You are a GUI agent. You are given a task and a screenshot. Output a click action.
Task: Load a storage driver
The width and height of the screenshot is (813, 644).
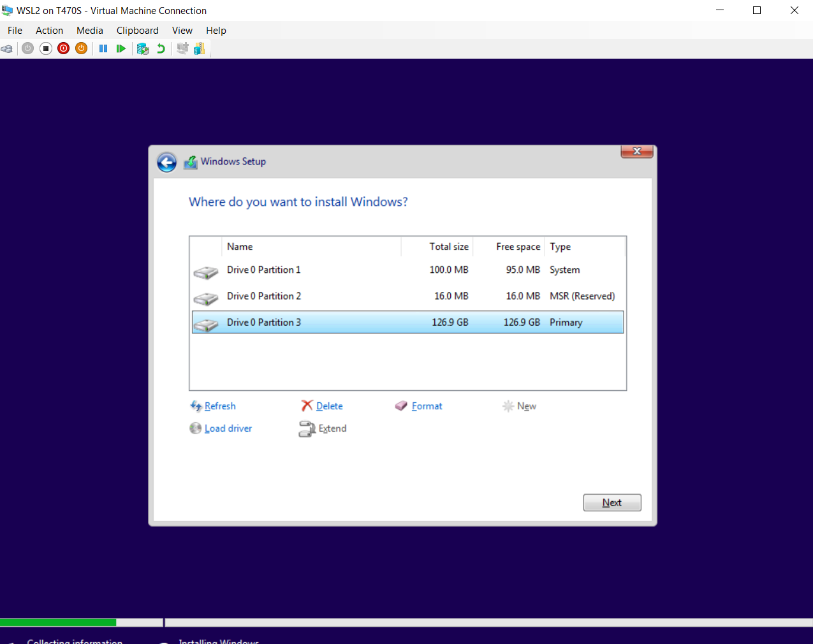pyautogui.click(x=227, y=428)
